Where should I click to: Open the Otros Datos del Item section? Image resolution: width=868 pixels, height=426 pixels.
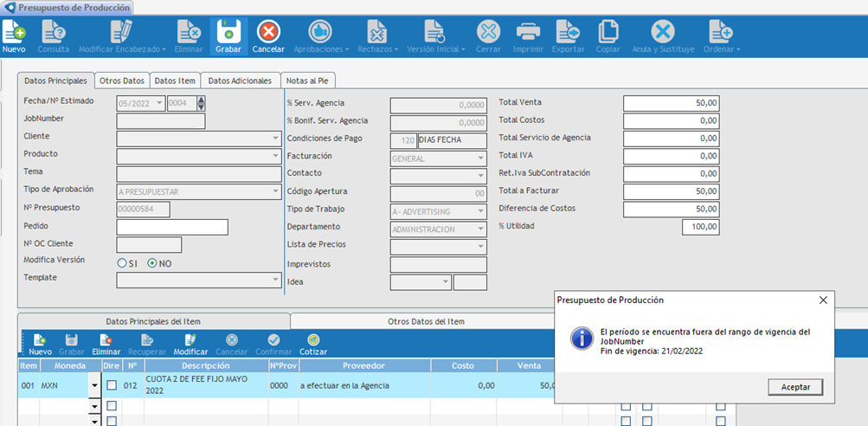pos(426,321)
